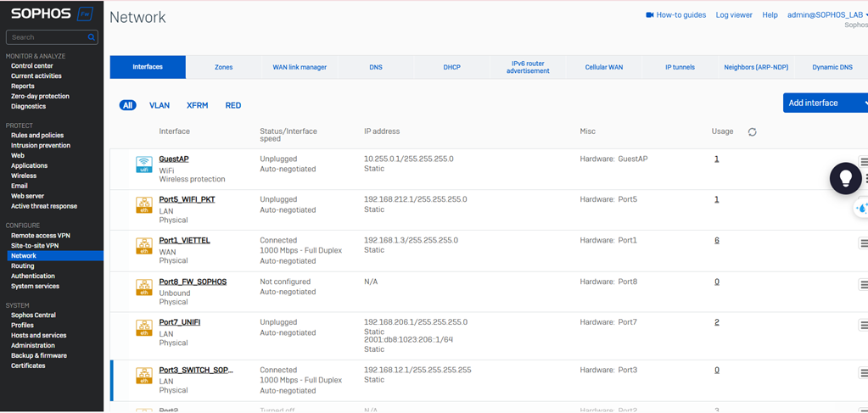The height and width of the screenshot is (413, 868).
Task: Show only RED interfaces
Action: click(232, 105)
